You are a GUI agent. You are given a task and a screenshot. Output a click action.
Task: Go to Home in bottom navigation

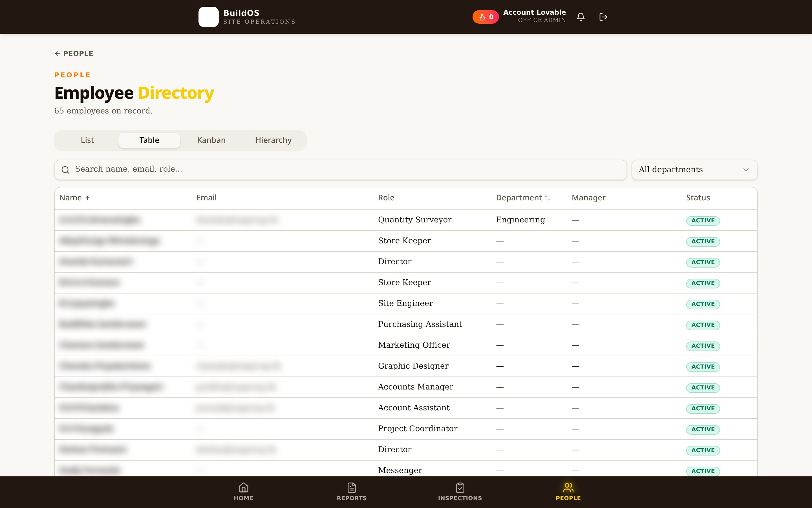(x=244, y=492)
